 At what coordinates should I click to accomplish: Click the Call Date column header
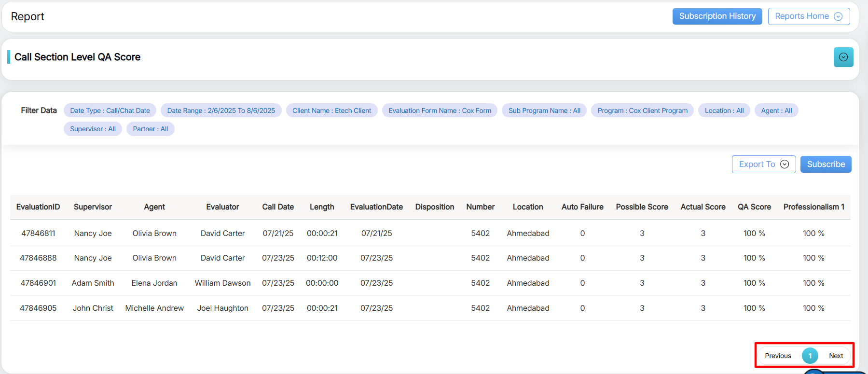tap(278, 207)
